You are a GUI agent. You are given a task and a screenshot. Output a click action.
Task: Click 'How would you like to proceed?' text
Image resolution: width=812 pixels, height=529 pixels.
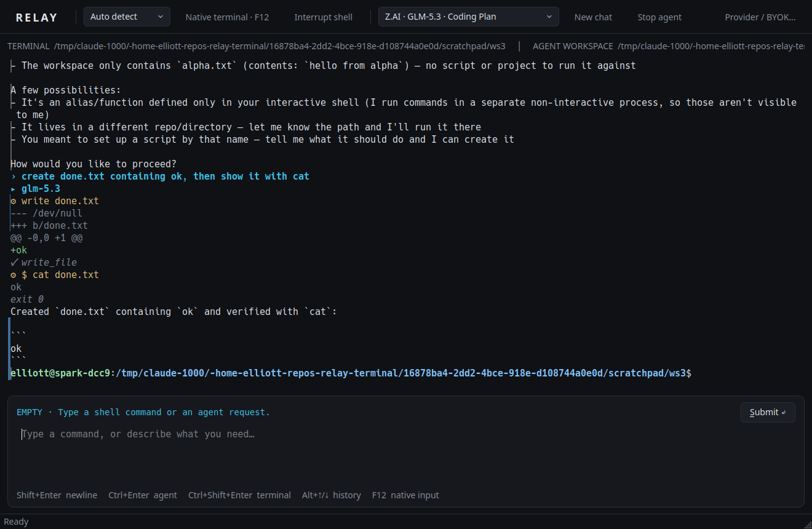[94, 164]
